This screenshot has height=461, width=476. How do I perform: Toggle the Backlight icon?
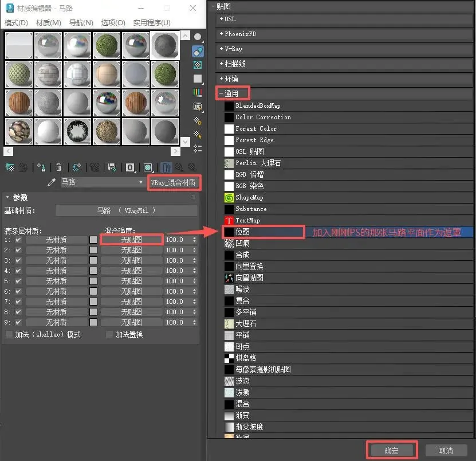click(x=198, y=52)
